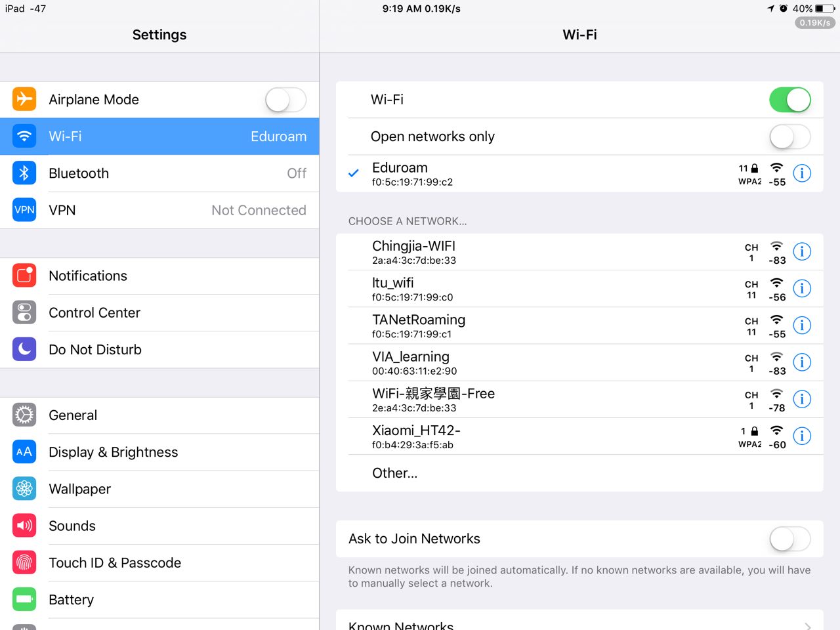Toggle Ask to Join Networks switch

click(790, 539)
